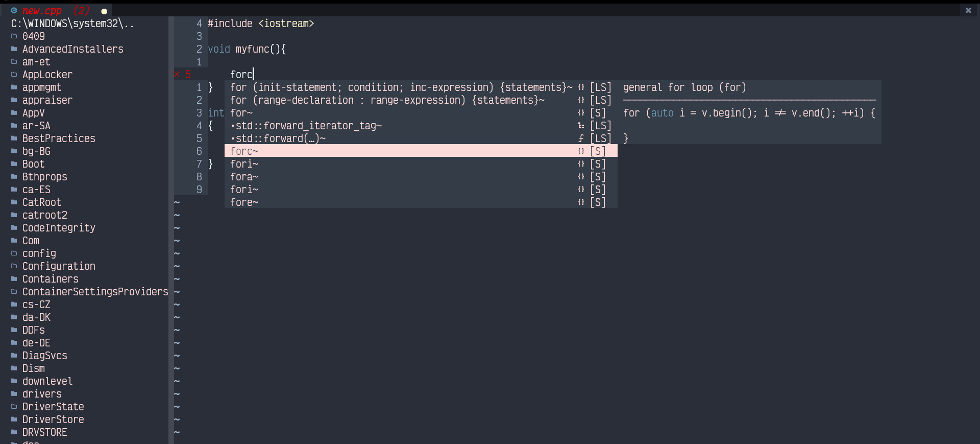This screenshot has width=980, height=444.
Task: Click the C++ language icon on the new.cpp tab
Action: (x=13, y=10)
